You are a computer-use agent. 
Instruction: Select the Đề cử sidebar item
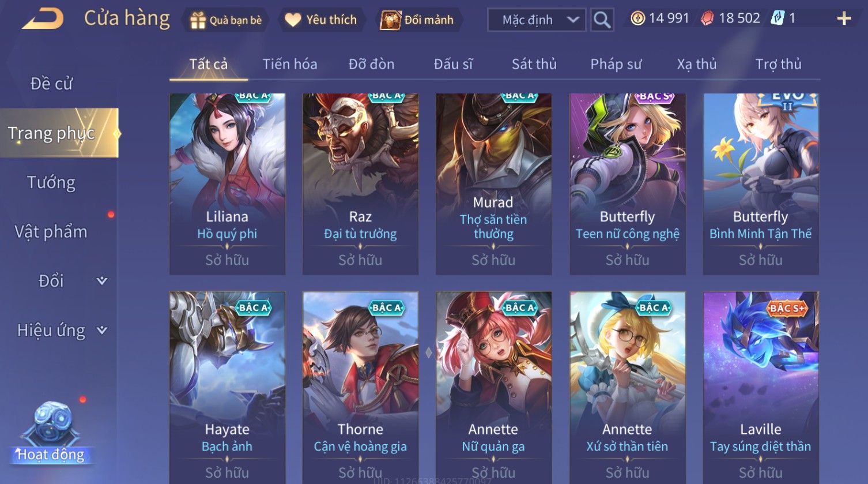(x=51, y=84)
